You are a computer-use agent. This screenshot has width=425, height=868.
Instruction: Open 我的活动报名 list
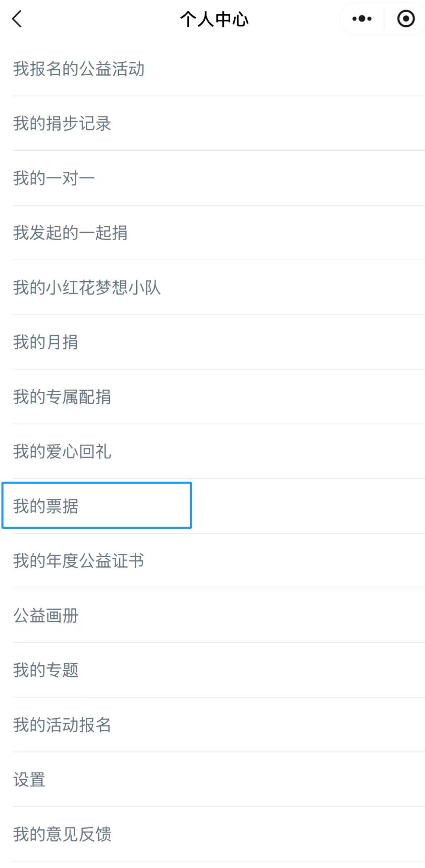coord(62,725)
